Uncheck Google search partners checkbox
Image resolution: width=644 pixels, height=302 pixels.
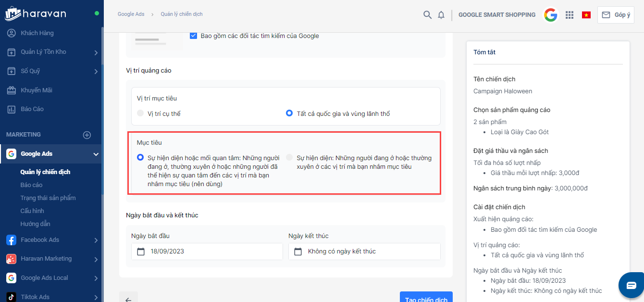(193, 36)
